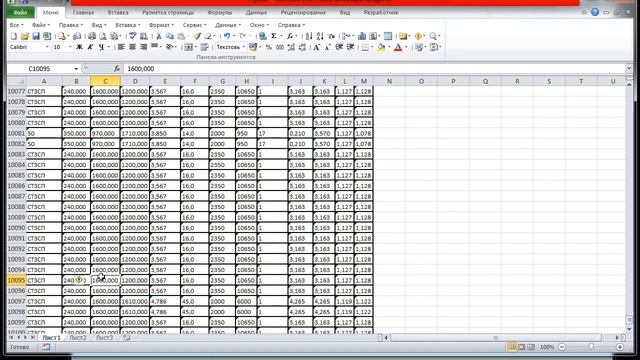Click the Fill Color bucket swatch
The height and width of the screenshot is (360, 640).
381,48
